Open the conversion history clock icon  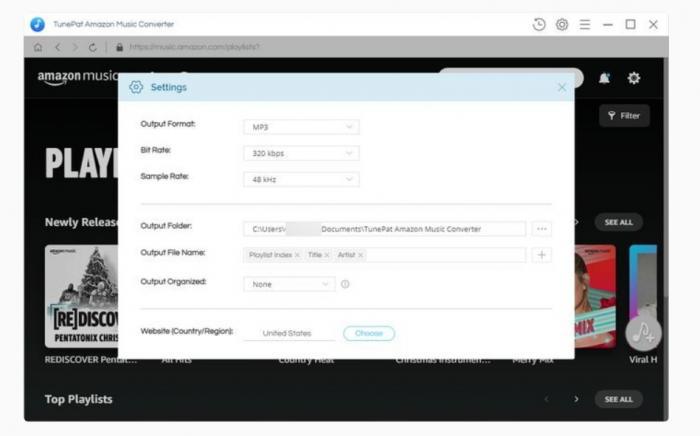[539, 24]
